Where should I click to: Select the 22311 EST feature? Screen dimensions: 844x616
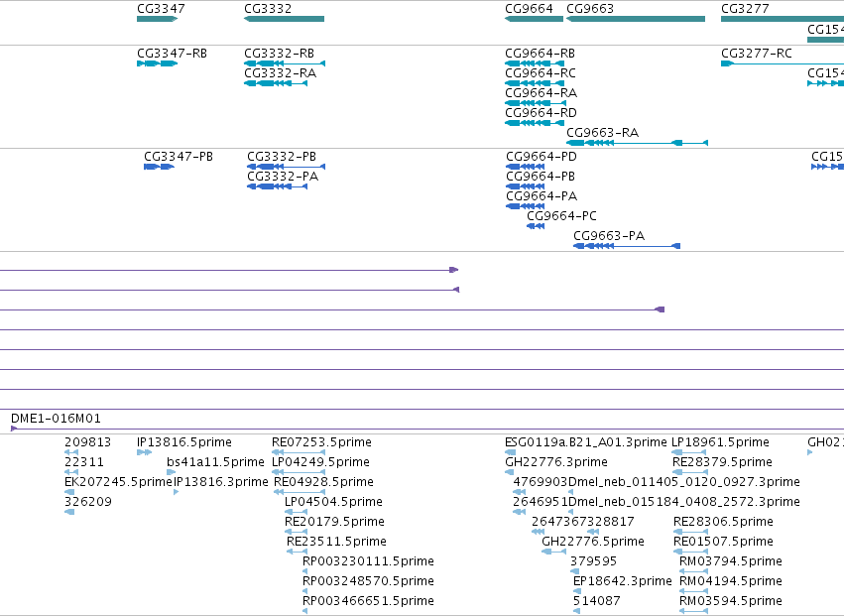[x=71, y=472]
